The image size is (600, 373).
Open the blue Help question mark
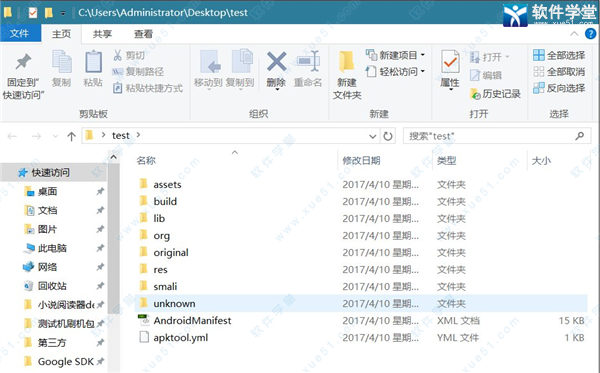590,34
